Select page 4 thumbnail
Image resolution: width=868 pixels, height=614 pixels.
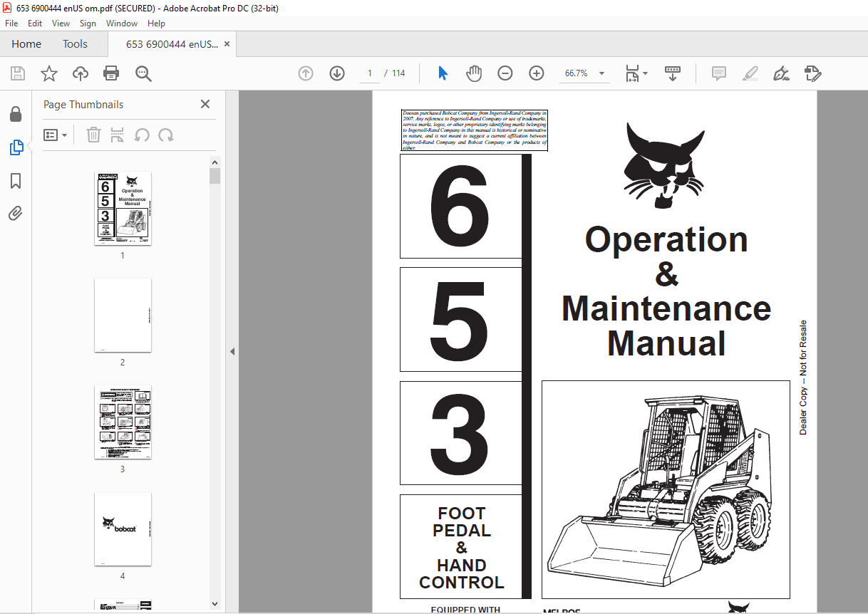(x=123, y=529)
